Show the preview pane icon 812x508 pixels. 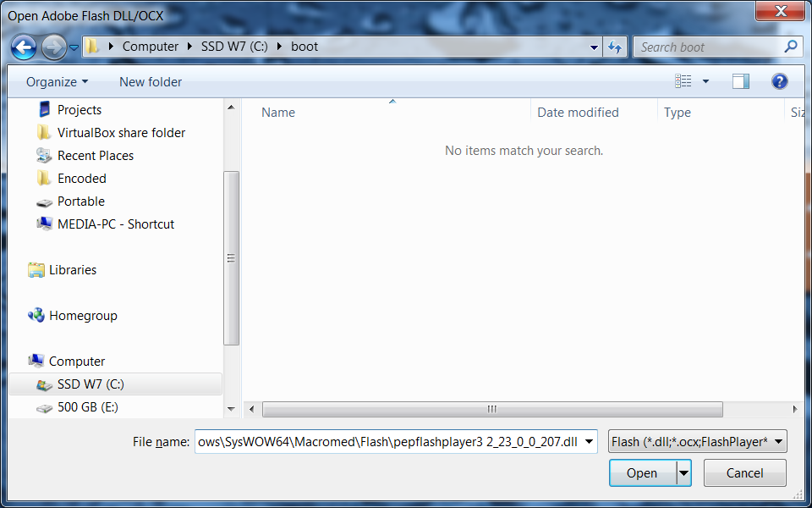click(741, 81)
